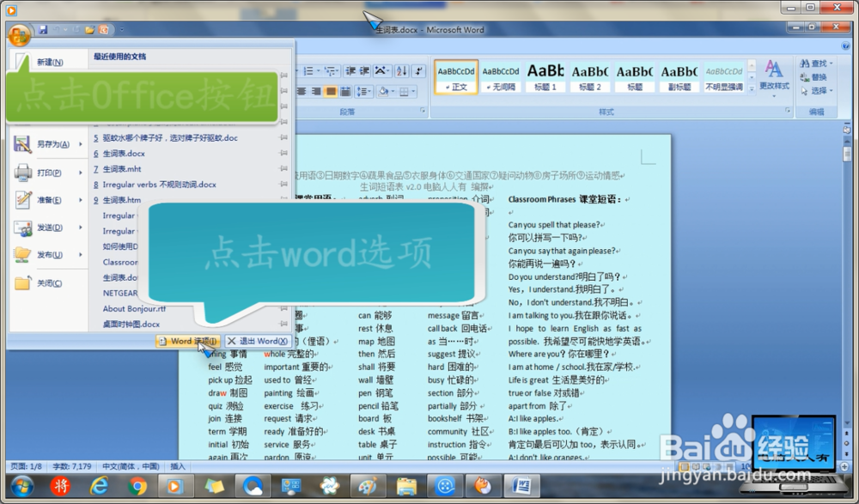Expand the 发送 submenu arrow
The image size is (859, 504).
pos(81,228)
